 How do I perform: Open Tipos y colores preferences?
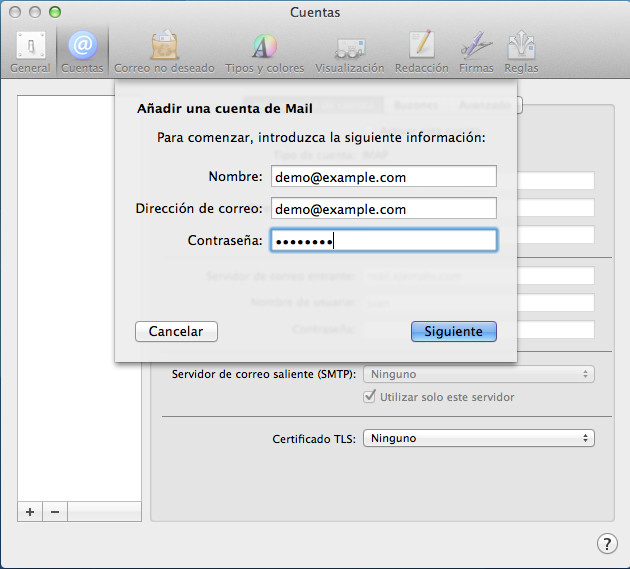[264, 52]
